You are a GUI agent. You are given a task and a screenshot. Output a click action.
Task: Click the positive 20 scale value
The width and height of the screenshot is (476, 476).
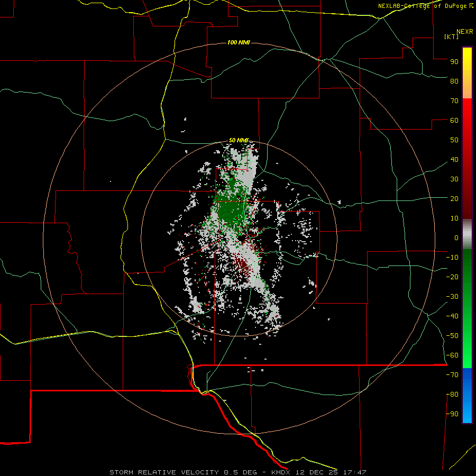pyautogui.click(x=454, y=198)
